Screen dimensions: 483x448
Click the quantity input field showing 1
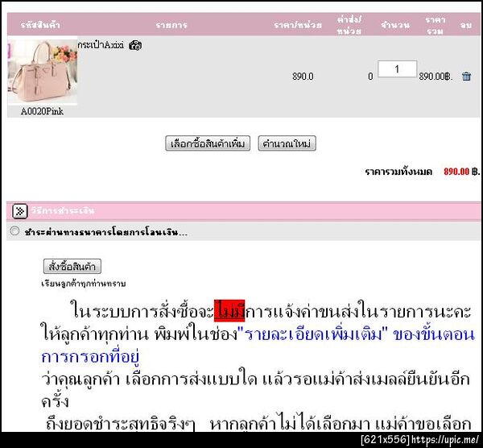tap(397, 68)
